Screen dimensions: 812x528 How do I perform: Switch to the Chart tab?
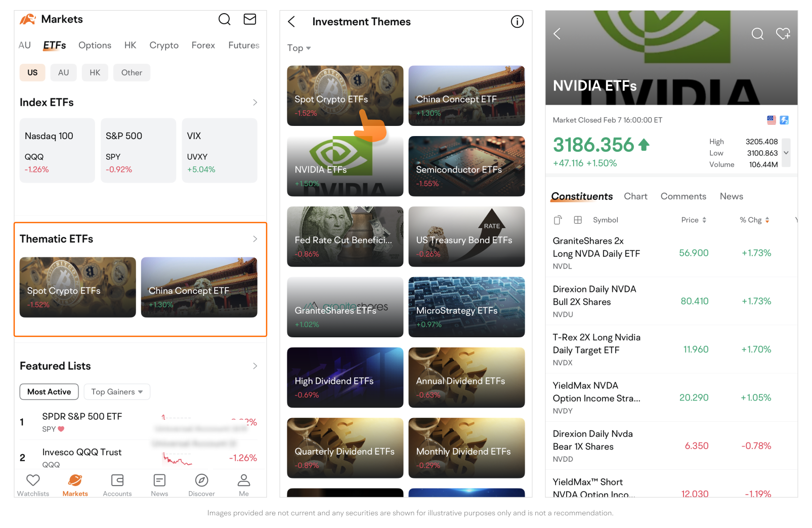[x=635, y=196]
